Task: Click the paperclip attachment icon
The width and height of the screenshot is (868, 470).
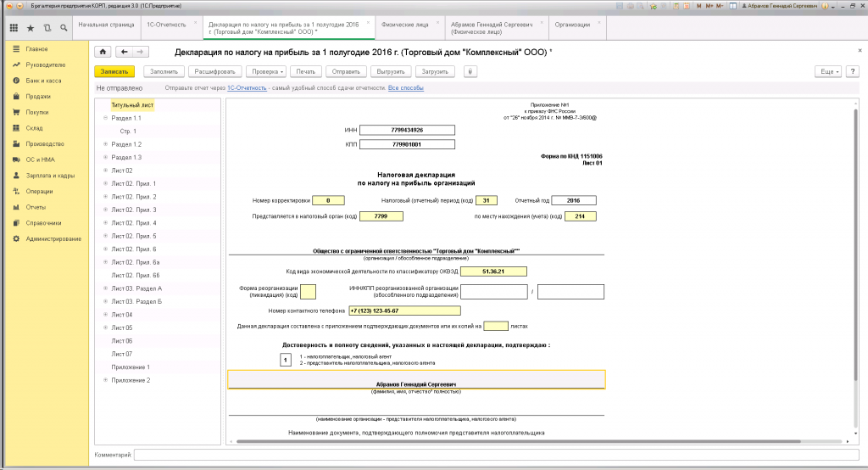Action: point(470,71)
